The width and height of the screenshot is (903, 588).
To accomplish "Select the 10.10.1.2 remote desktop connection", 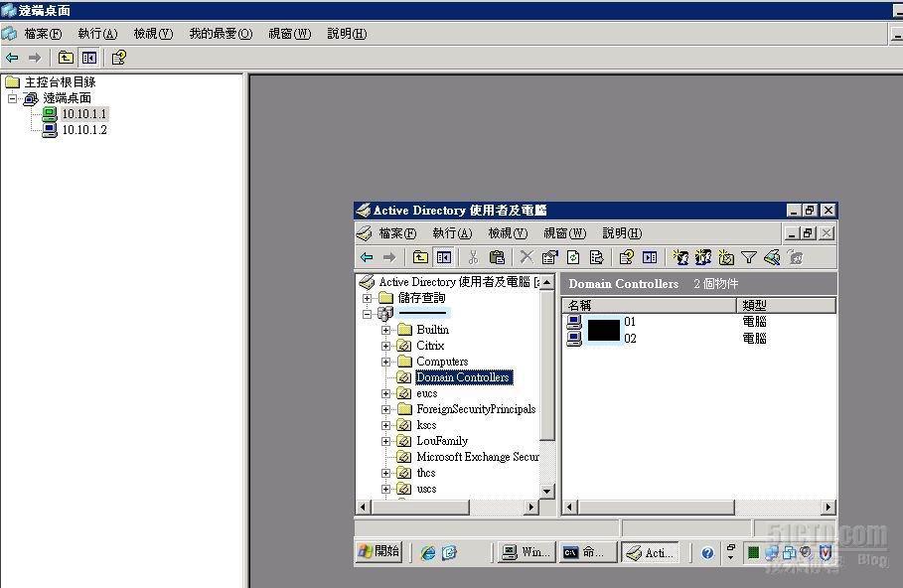I will pyautogui.click(x=84, y=130).
